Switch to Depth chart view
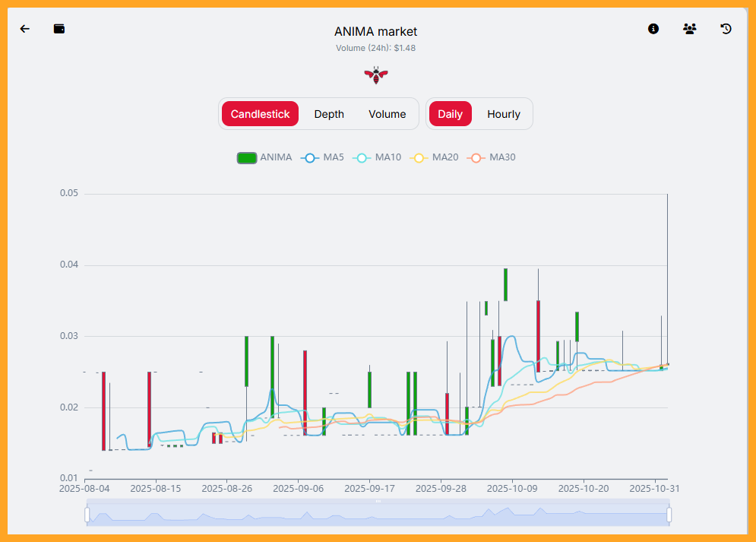Screen dimensions: 756x542 pos(329,114)
